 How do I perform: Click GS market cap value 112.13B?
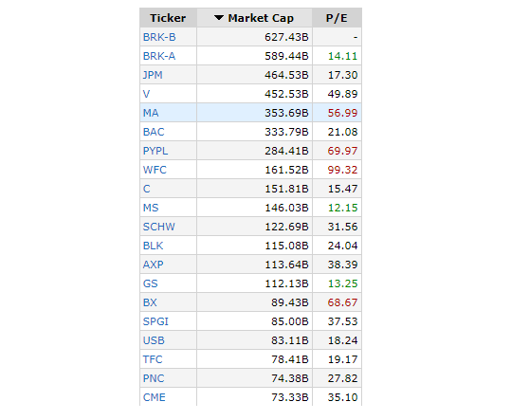(x=286, y=283)
